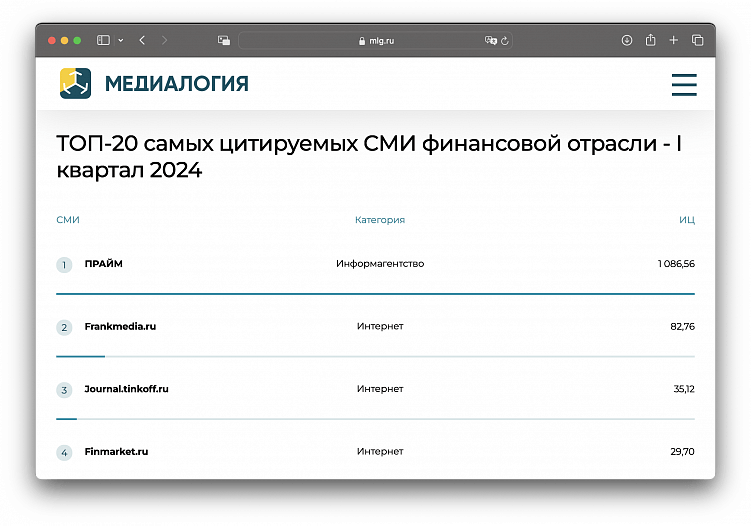751x526 pixels.
Task: Click the value 1 086,56
Action: (x=676, y=263)
